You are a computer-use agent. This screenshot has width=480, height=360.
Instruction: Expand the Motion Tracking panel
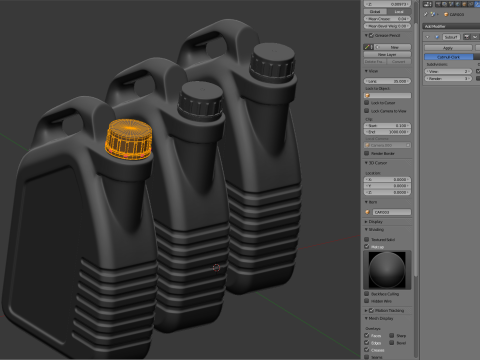coord(366,310)
